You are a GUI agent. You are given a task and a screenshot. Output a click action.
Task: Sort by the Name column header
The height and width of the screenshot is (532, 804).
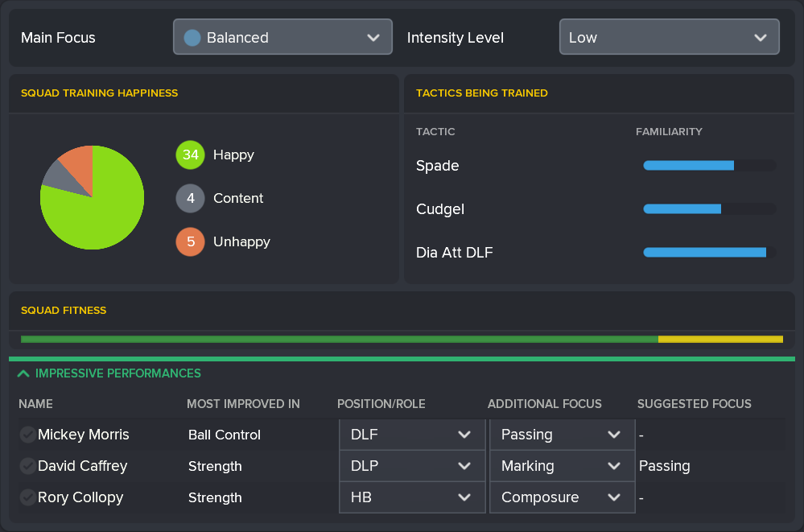pyautogui.click(x=35, y=404)
